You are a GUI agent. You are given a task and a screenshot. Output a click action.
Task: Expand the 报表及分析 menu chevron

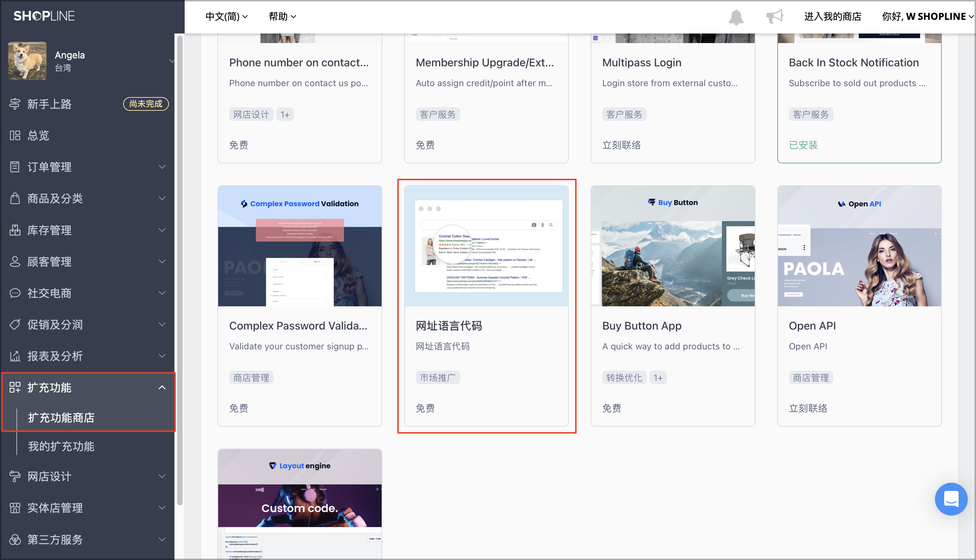click(x=162, y=356)
